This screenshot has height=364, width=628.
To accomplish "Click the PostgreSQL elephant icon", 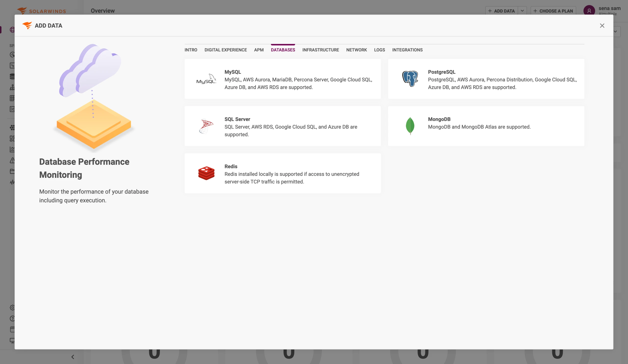I will click(x=410, y=79).
